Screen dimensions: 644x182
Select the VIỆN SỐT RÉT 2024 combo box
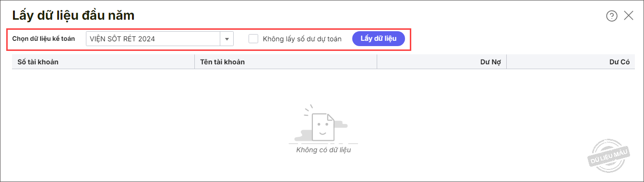160,39
